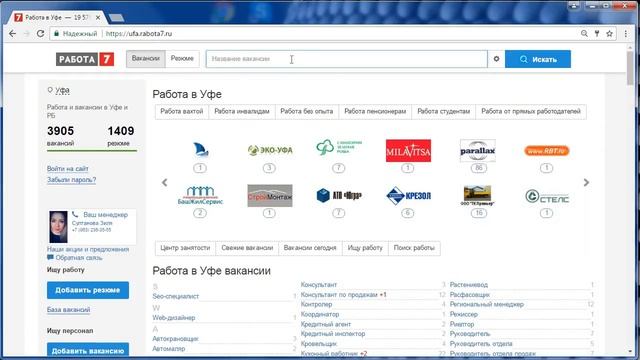Open Наши акции и предложения link
Viewport: 640px width, 360px height.
point(88,249)
